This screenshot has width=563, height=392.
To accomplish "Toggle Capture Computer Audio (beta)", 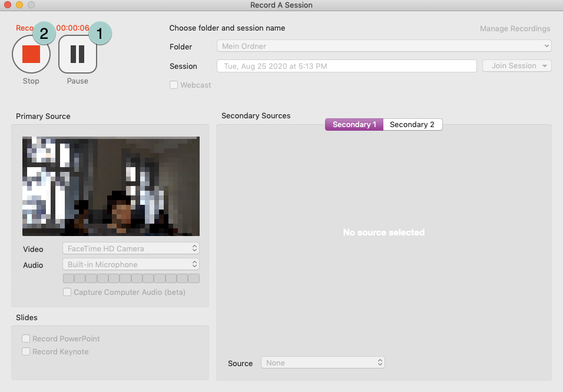I will tap(68, 292).
